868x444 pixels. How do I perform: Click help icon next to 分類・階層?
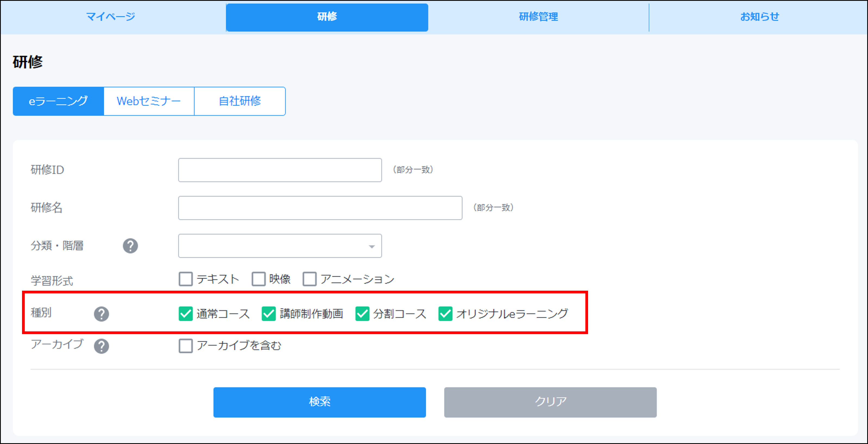click(x=130, y=246)
